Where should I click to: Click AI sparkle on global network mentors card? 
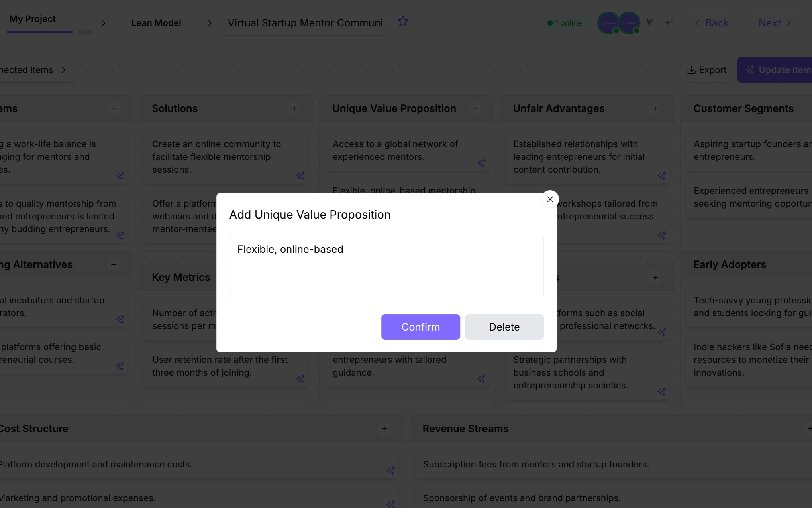[x=481, y=163]
